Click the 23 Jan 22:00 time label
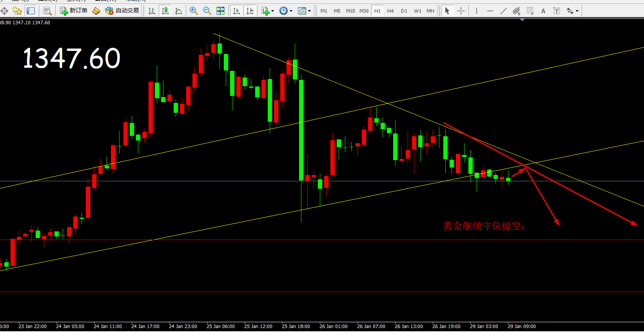This screenshot has width=644, height=332. (x=33, y=327)
